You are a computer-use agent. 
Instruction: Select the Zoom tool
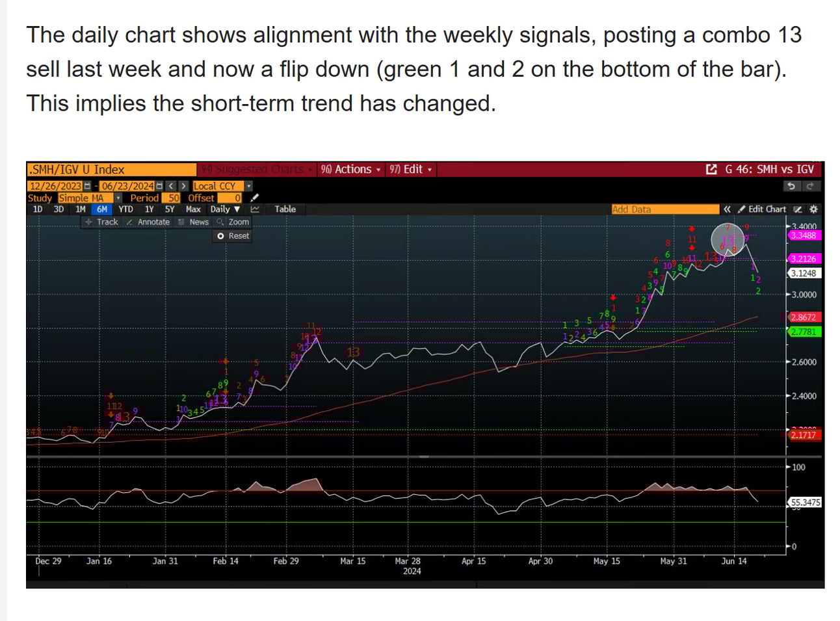[x=233, y=222]
